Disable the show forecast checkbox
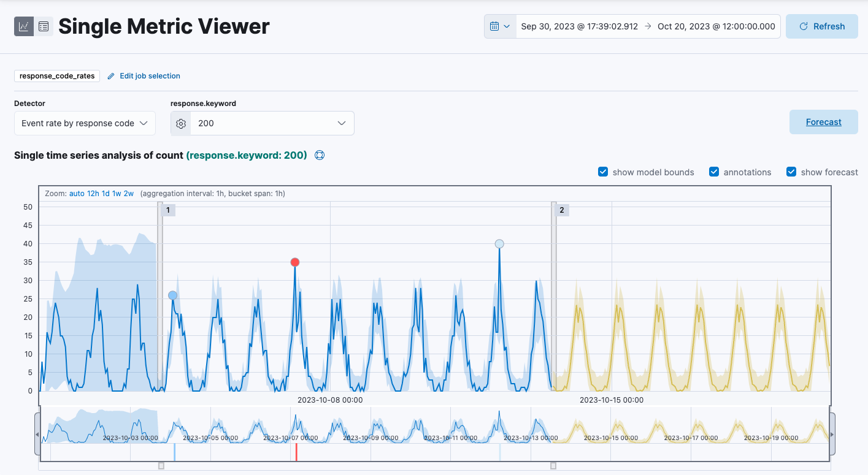Screen dimensions: 868x475 click(791, 172)
